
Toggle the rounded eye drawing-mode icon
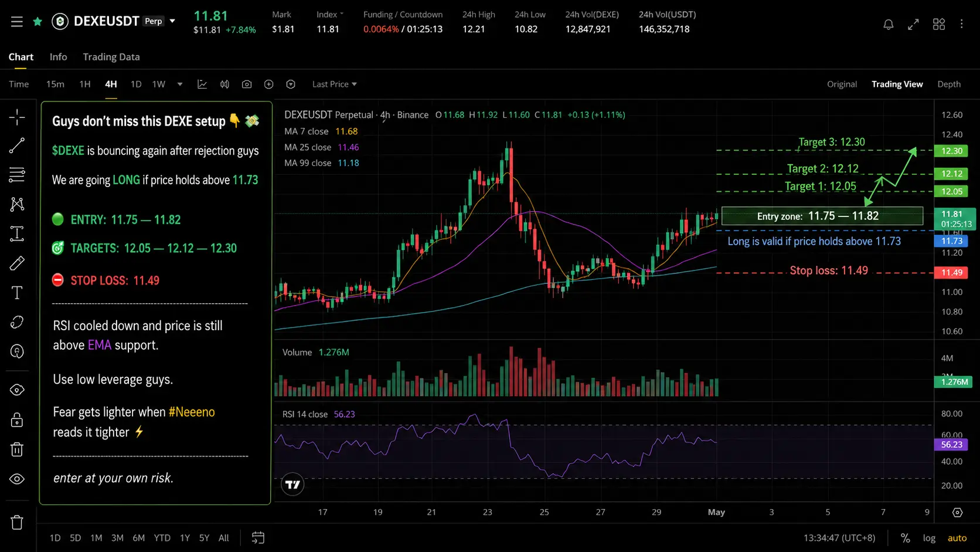[17, 390]
